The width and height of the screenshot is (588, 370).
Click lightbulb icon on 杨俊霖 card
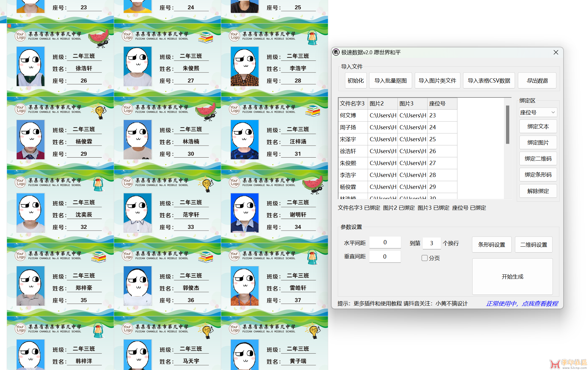(x=99, y=111)
